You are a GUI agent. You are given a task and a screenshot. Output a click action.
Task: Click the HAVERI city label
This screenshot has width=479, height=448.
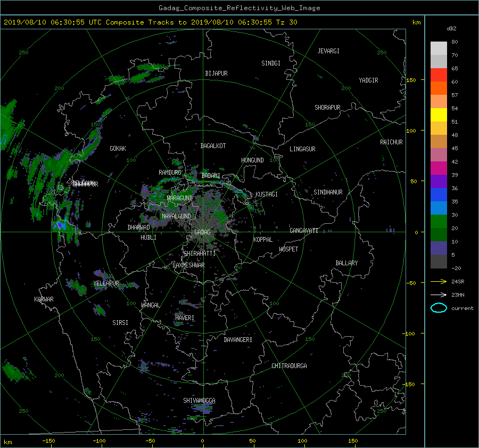[x=185, y=318]
